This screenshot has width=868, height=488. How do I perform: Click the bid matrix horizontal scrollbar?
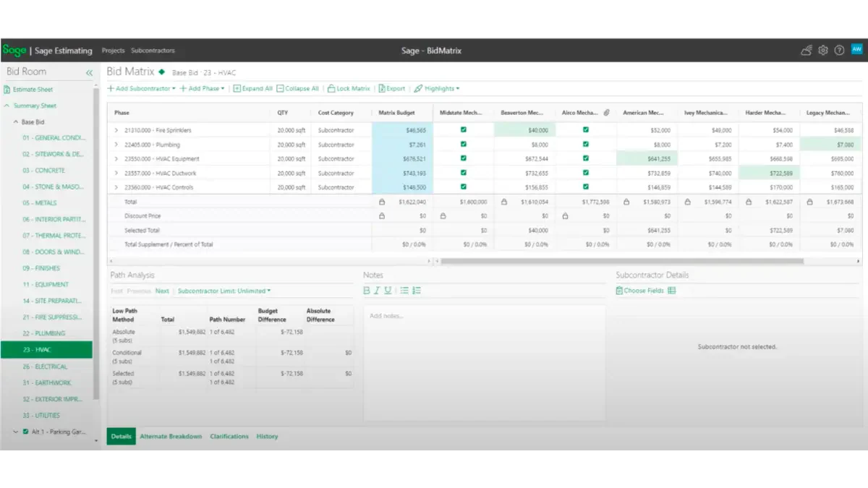point(621,261)
